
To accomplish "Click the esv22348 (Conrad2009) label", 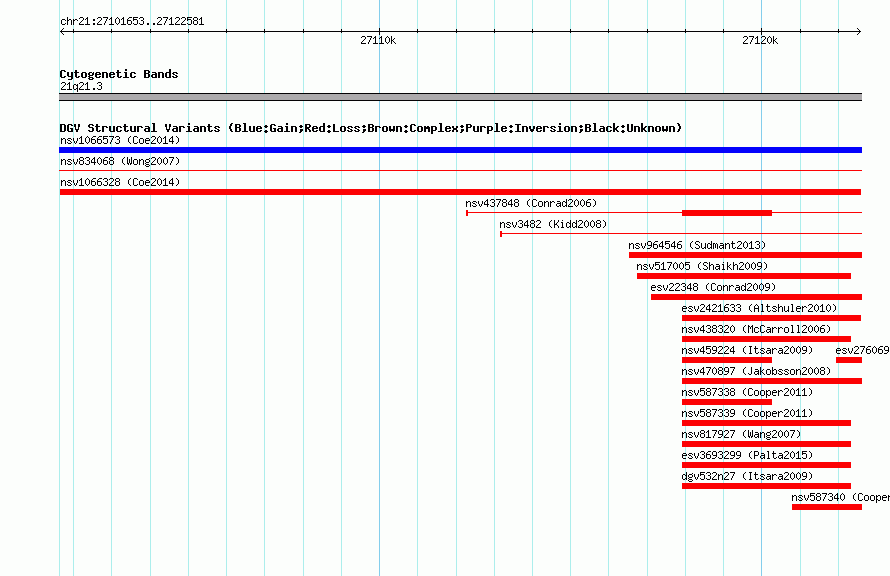I will point(713,287).
